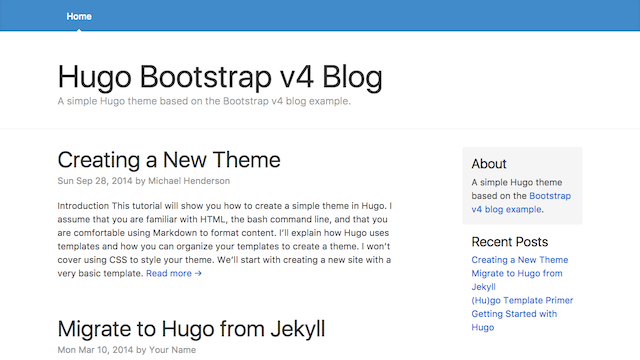Image resolution: width=640 pixels, height=360 pixels.
Task: Open the Creating a New Theme post heading
Action: pyautogui.click(x=169, y=160)
